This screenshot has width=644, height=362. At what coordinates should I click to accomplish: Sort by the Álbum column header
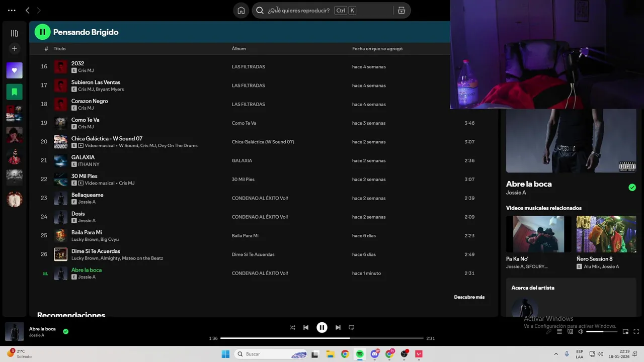238,49
